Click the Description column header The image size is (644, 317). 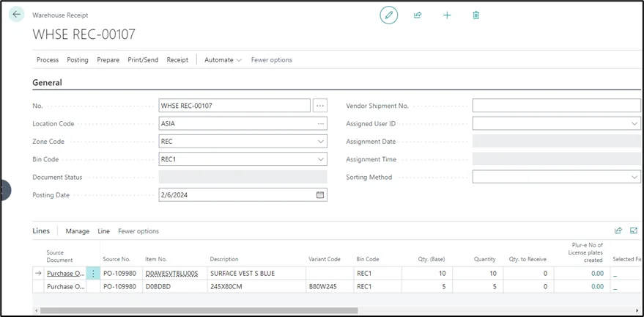tap(224, 260)
